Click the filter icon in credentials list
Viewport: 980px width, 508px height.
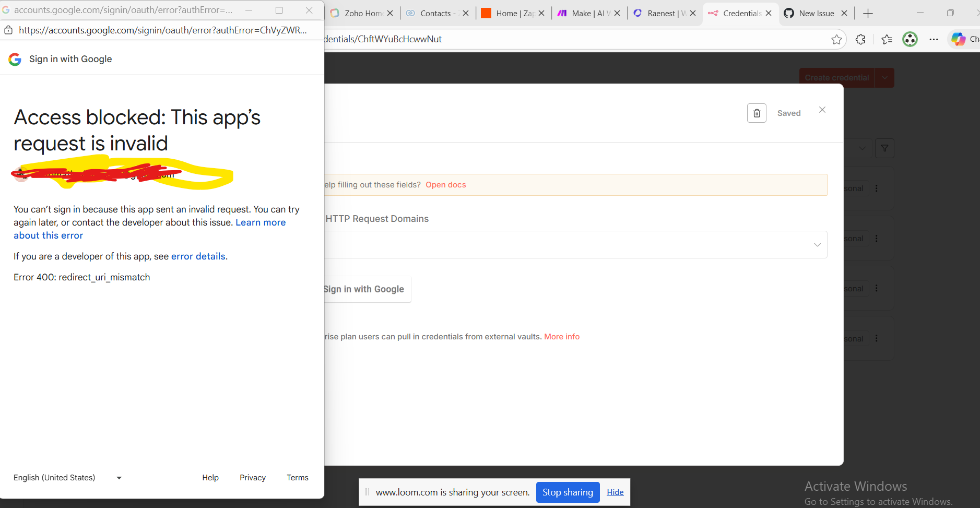click(x=884, y=148)
